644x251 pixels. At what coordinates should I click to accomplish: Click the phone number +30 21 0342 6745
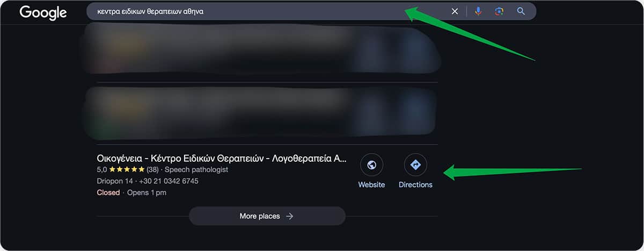(169, 181)
